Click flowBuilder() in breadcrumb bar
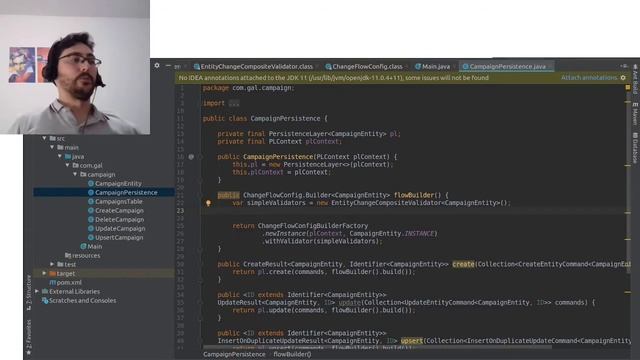The height and width of the screenshot is (360, 640). point(292,354)
